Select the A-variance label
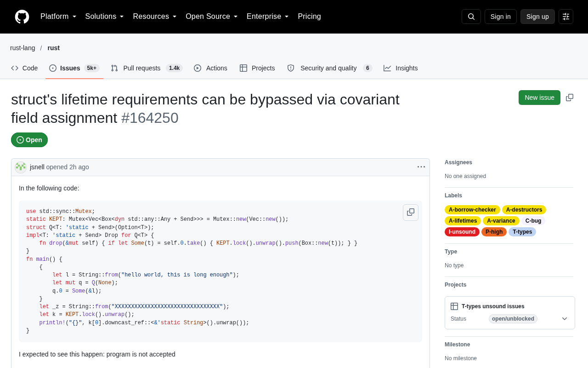Viewport: 588px width, 368px height. point(501,221)
